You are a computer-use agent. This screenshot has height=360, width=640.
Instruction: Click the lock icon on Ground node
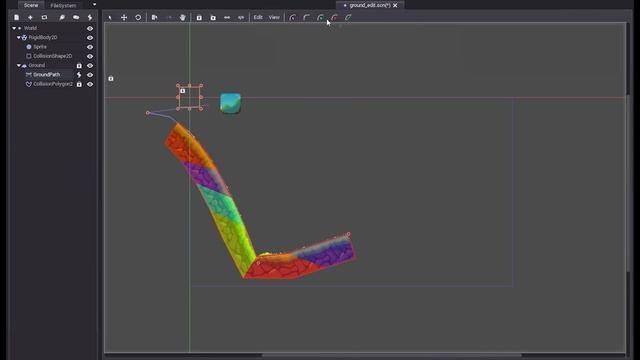79,66
